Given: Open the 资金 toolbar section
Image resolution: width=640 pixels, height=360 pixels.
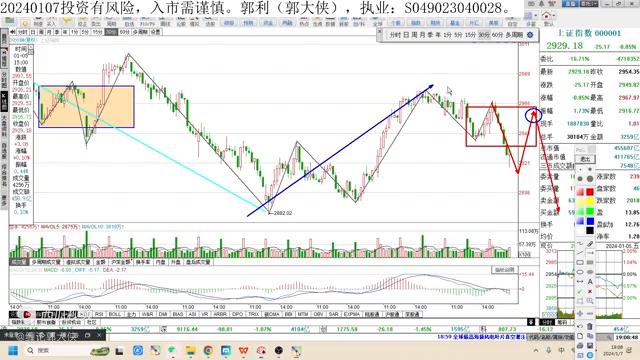Looking at the screenshot, I should click(x=268, y=23).
